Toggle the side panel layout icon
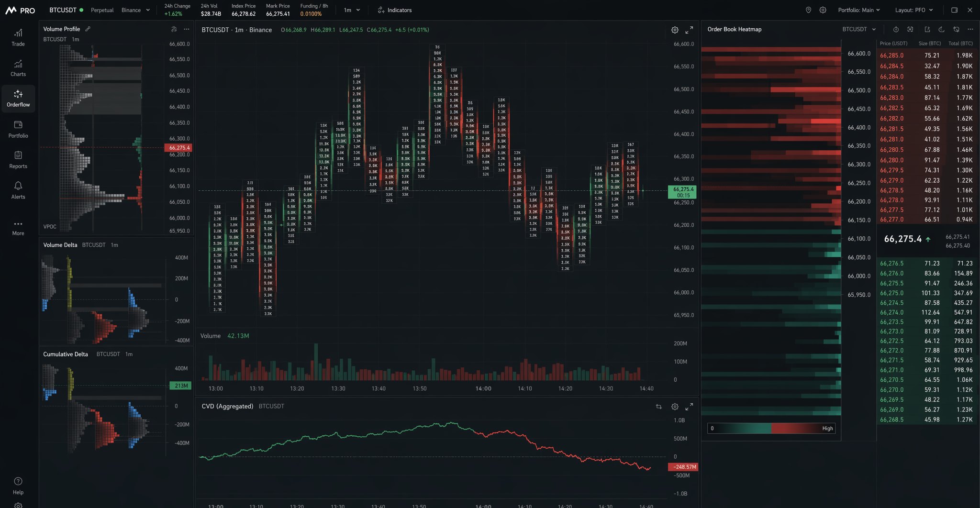 [x=954, y=10]
